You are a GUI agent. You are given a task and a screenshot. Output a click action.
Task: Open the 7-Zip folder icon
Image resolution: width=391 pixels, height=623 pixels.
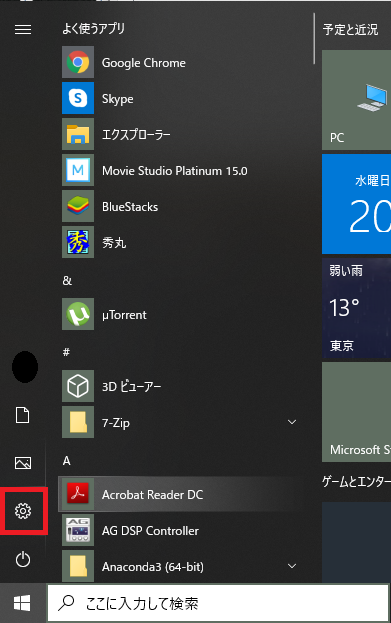(x=78, y=422)
